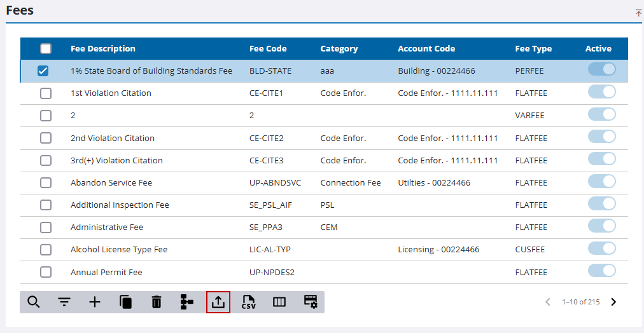This screenshot has width=644, height=333.
Task: Open the grid settings gear icon
Action: pyautogui.click(x=310, y=302)
